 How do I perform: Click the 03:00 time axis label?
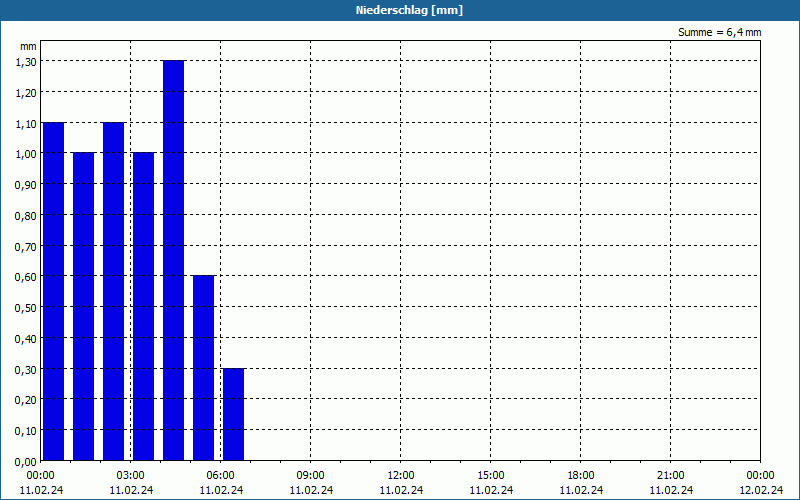131,476
